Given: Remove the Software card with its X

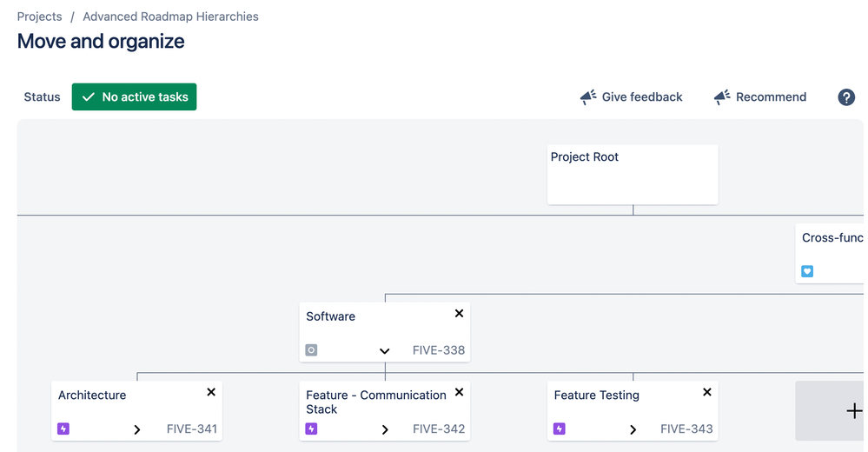Looking at the screenshot, I should tap(459, 314).
